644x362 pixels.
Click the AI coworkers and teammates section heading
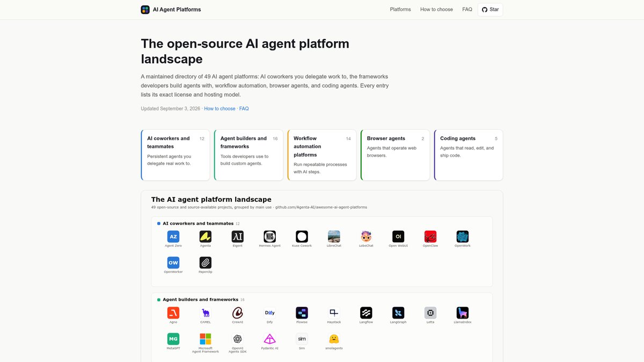point(198,223)
